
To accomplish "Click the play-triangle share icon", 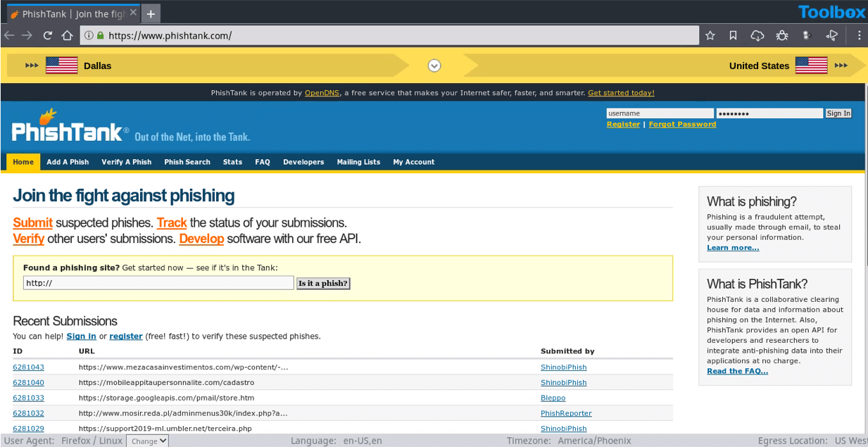I will coord(832,35).
